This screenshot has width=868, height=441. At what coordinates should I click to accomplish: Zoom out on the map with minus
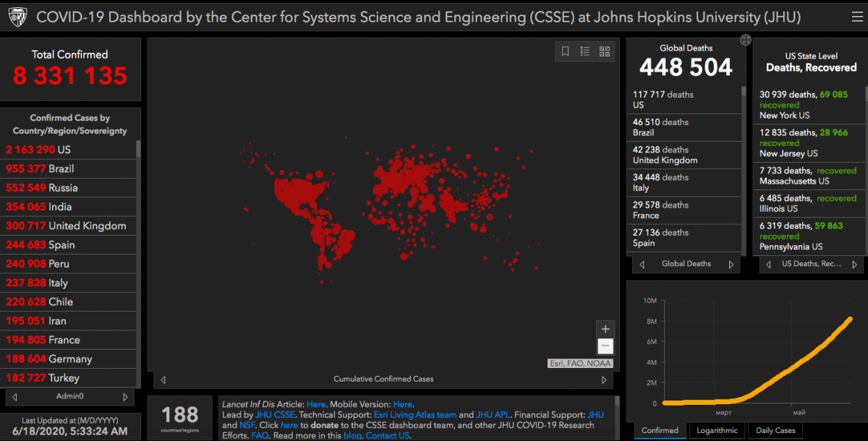coord(605,346)
